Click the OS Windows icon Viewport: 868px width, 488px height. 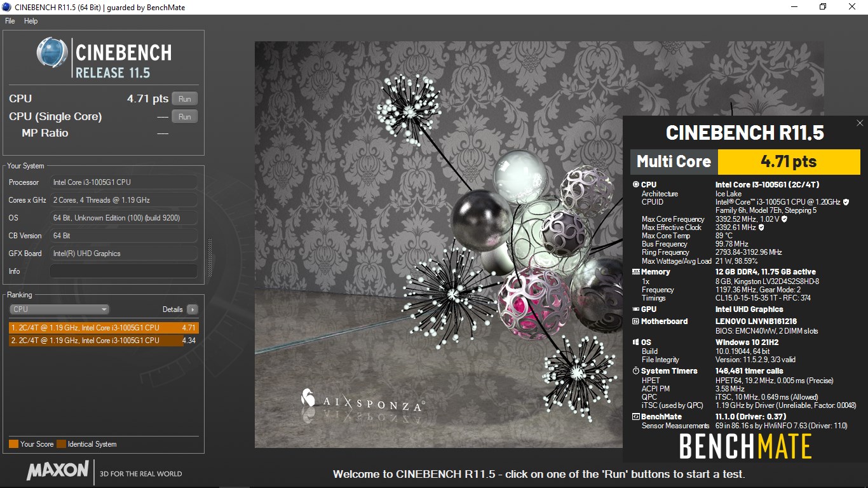(636, 342)
